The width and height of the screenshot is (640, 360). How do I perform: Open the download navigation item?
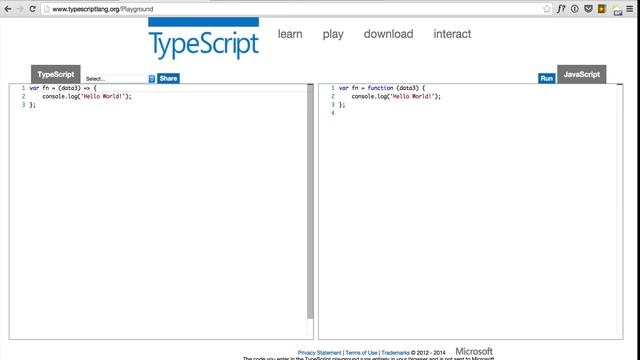pyautogui.click(x=388, y=34)
